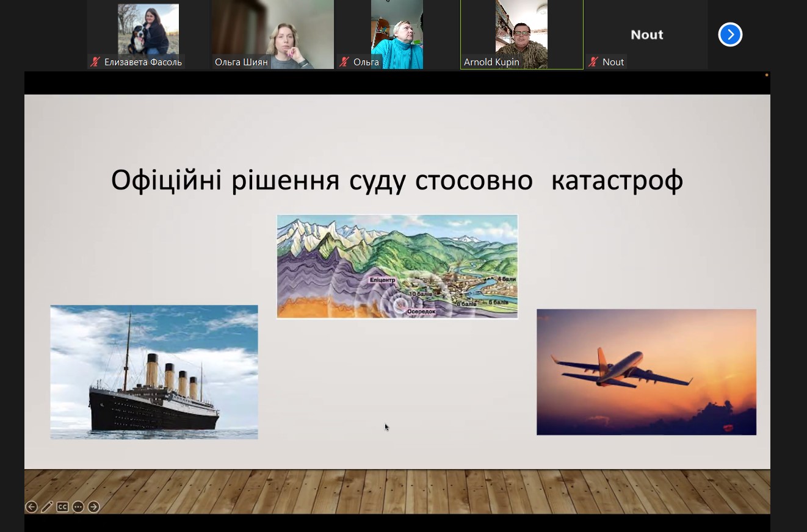This screenshot has width=807, height=532.
Task: Open more slideshow options ellipsis
Action: tap(78, 506)
